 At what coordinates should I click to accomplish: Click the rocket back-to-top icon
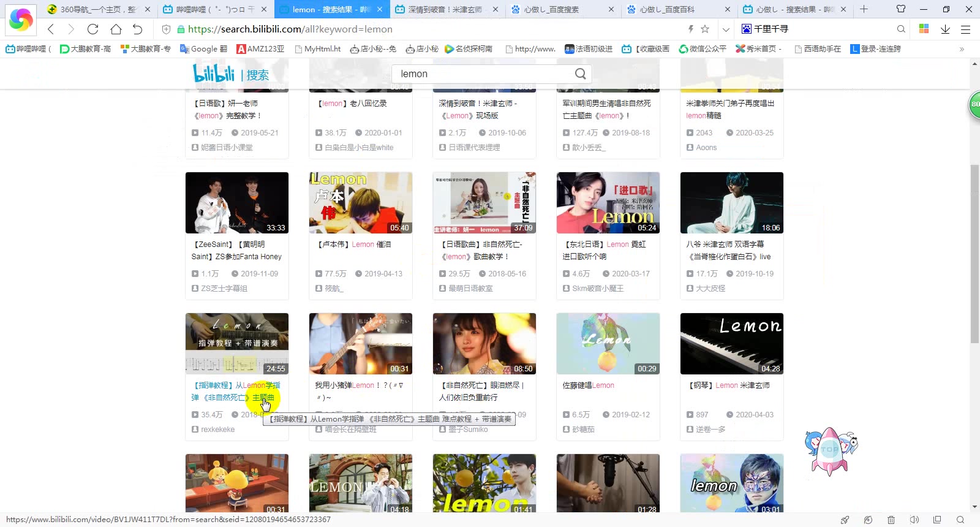pyautogui.click(x=831, y=451)
